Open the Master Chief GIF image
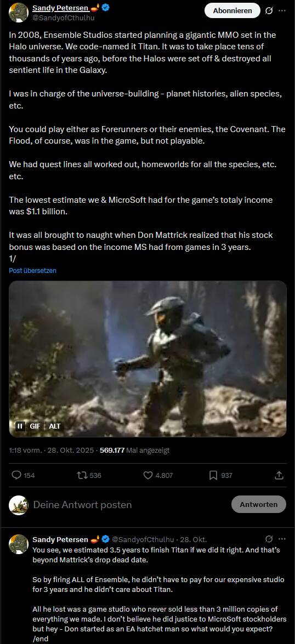Screen dimensions: 295x644 147,358
